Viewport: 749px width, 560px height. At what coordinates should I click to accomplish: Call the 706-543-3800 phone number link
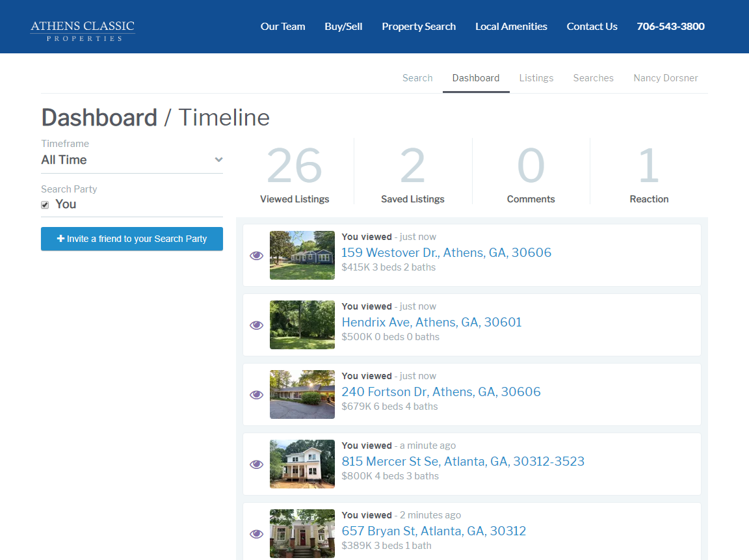click(x=670, y=27)
